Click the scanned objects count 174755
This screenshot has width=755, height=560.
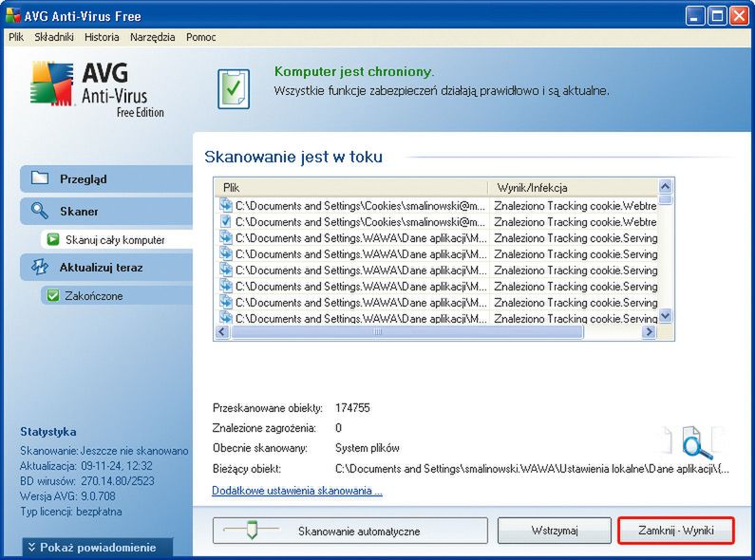click(352, 408)
